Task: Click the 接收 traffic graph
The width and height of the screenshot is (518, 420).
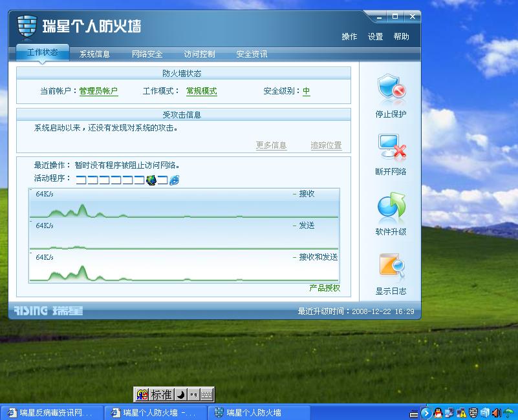Action: coord(184,204)
